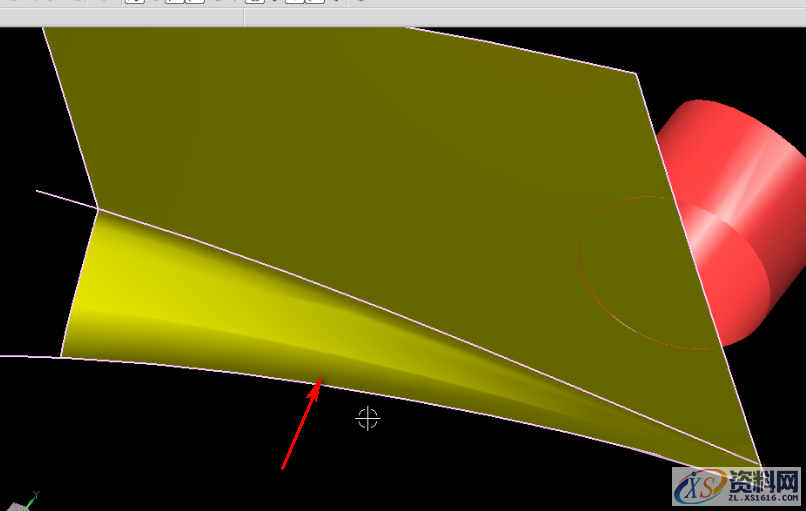Click the vertex where both surfaces meet at left

coord(97,209)
